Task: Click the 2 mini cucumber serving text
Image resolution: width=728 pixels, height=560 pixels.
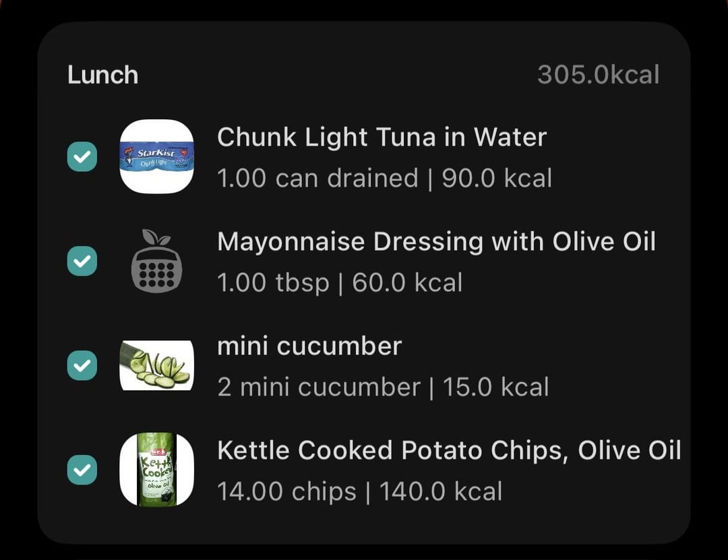Action: [x=318, y=387]
